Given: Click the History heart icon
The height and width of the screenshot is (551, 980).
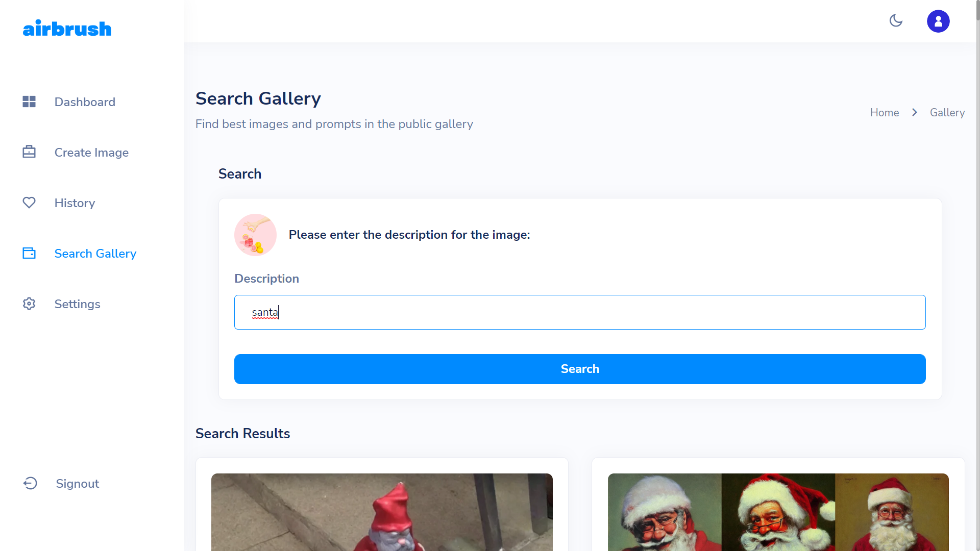Looking at the screenshot, I should [x=29, y=203].
